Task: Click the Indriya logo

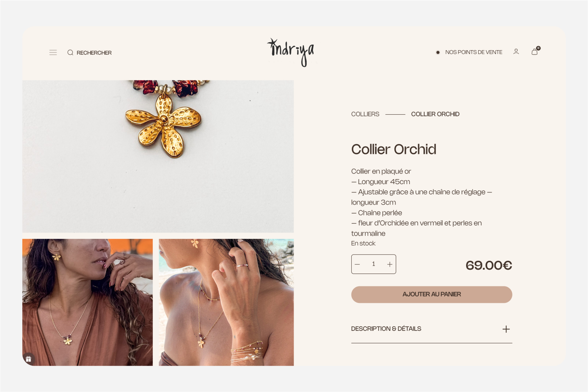Action: (x=291, y=52)
